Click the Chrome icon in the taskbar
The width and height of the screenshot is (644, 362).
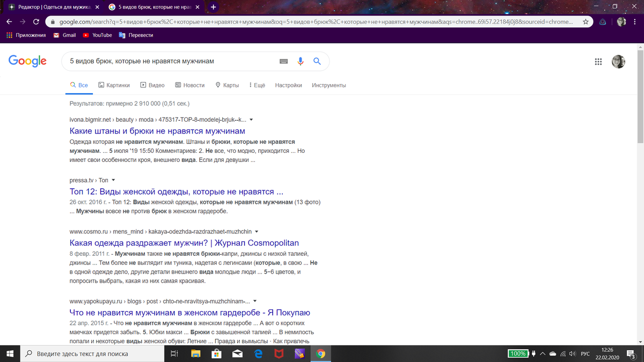point(320,353)
